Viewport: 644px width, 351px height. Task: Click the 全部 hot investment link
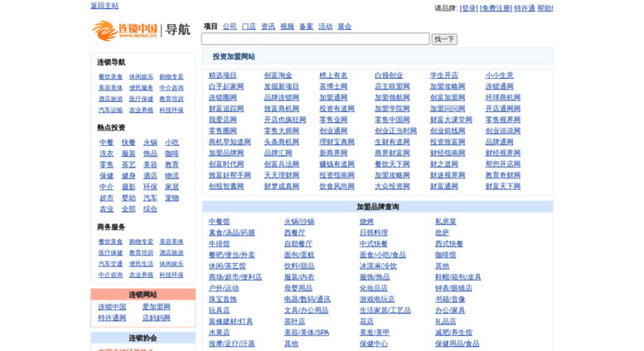(x=128, y=209)
